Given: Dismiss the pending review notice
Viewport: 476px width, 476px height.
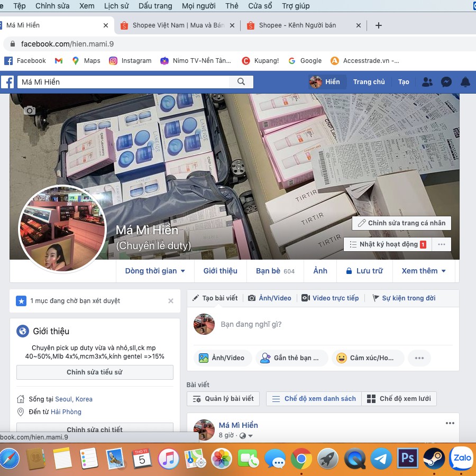Looking at the screenshot, I should point(170,301).
